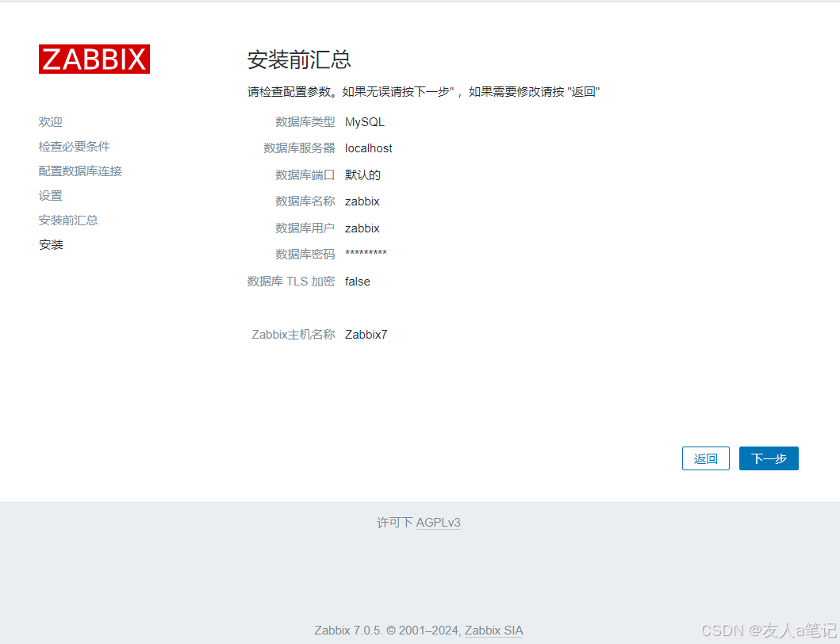Select the 检查必要条件 step
The width and height of the screenshot is (840, 644).
point(75,146)
